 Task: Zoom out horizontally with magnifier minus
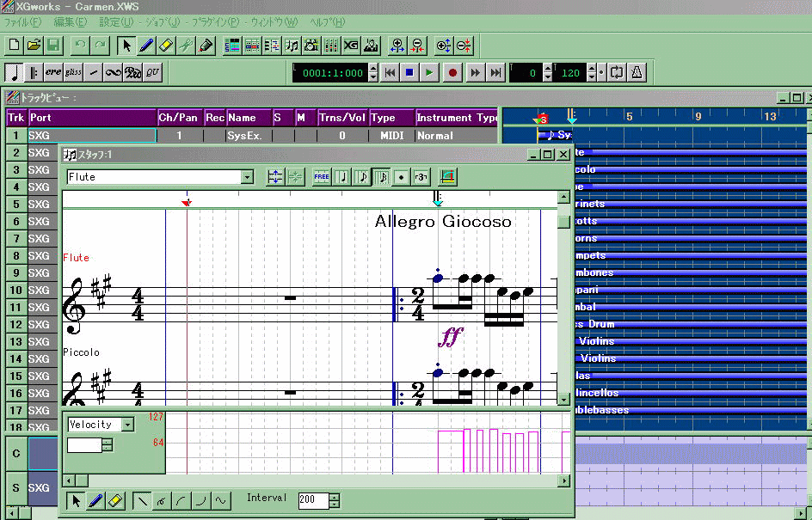coord(417,46)
